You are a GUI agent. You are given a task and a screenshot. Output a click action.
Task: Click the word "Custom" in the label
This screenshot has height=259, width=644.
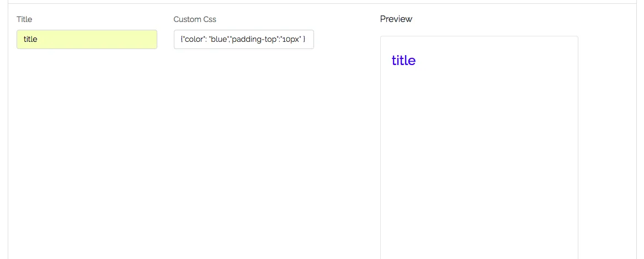(188, 19)
